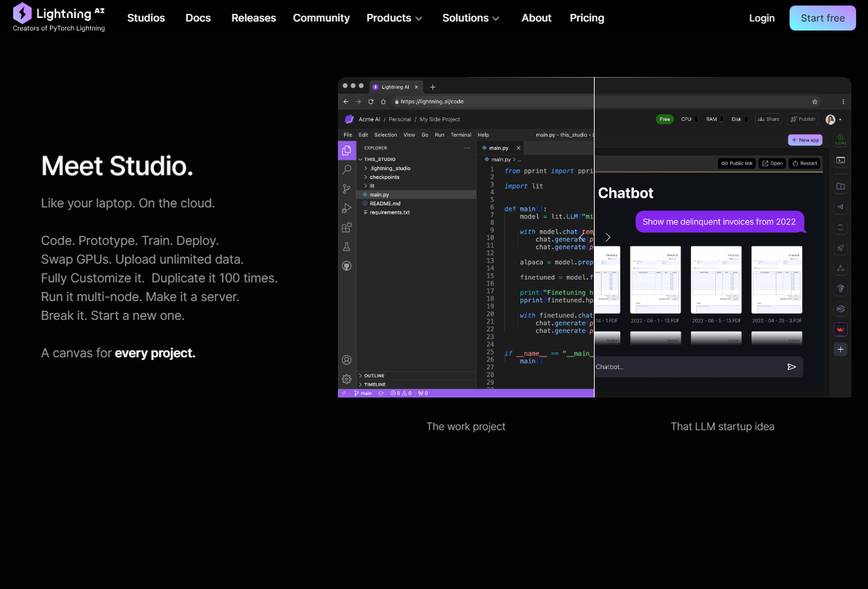Open Run and Debug icon in Studio sidebar
The width and height of the screenshot is (868, 589).
click(x=347, y=208)
